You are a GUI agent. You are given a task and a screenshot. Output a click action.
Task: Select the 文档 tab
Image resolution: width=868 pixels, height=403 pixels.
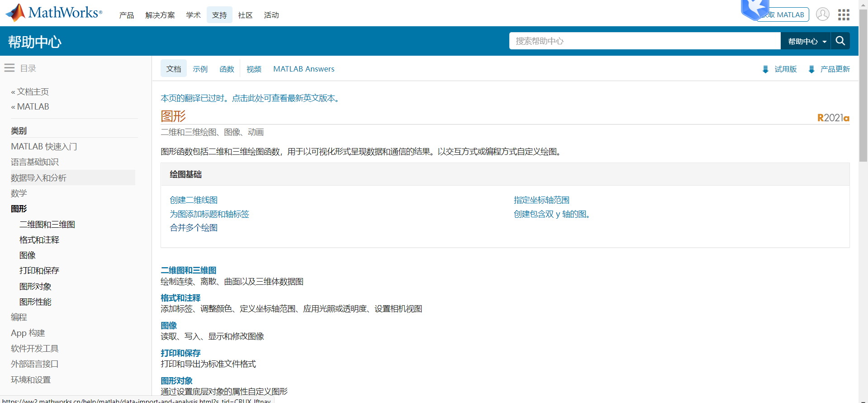[174, 69]
